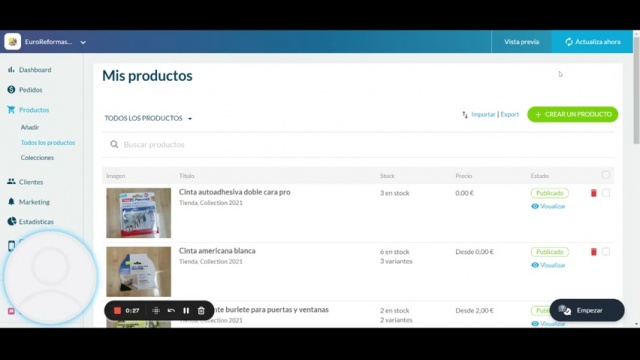The width and height of the screenshot is (640, 360).
Task: Open Clientes in sidebar
Action: [x=25, y=182]
